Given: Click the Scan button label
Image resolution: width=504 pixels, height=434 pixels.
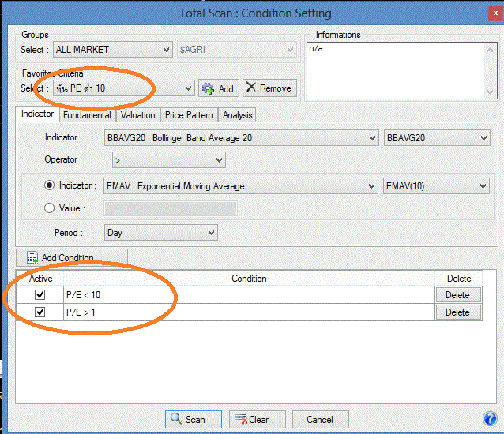Looking at the screenshot, I should 195,420.
